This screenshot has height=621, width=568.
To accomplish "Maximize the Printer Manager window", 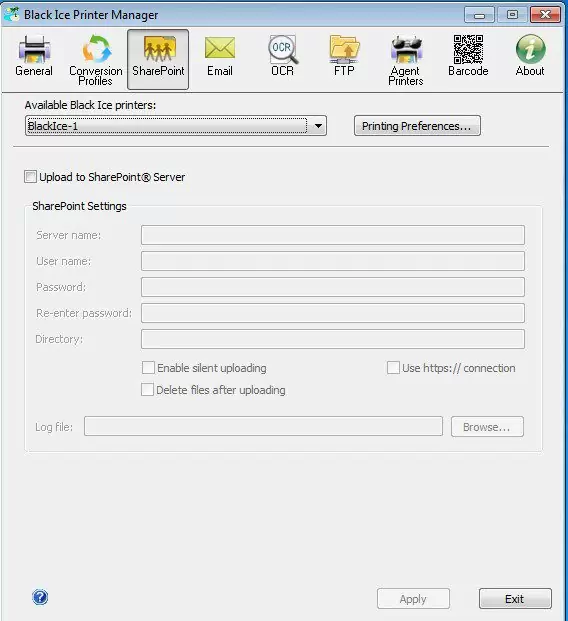I will point(512,15).
